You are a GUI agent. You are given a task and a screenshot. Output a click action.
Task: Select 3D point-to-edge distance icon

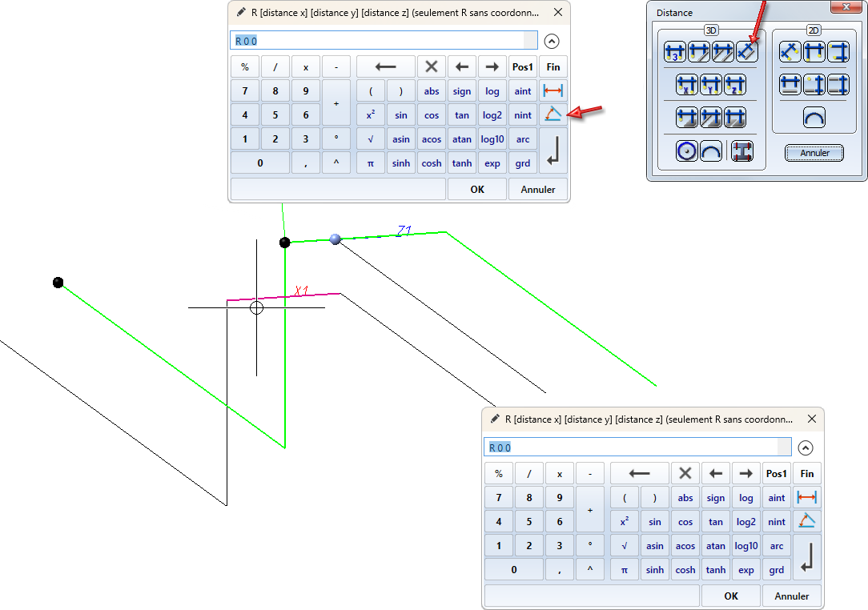(x=698, y=52)
